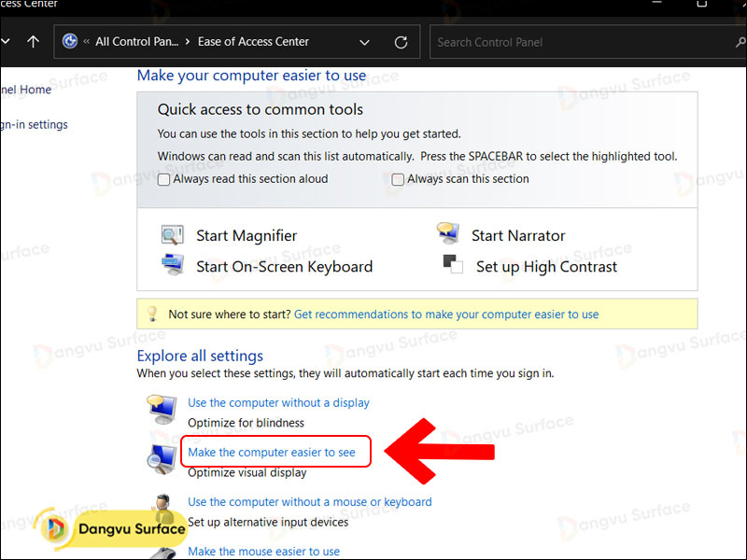747x560 pixels.
Task: Click the Up arrow navigation button
Action: 34,42
